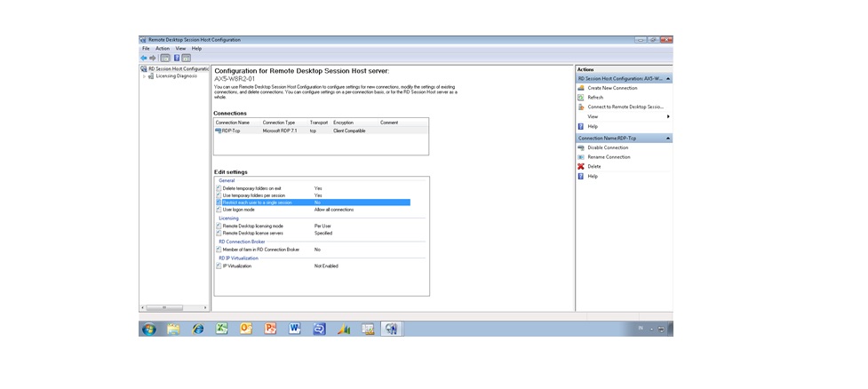This screenshot has height=389, width=868.
Task: Click Create New Connection in the Actions pane
Action: pos(612,88)
